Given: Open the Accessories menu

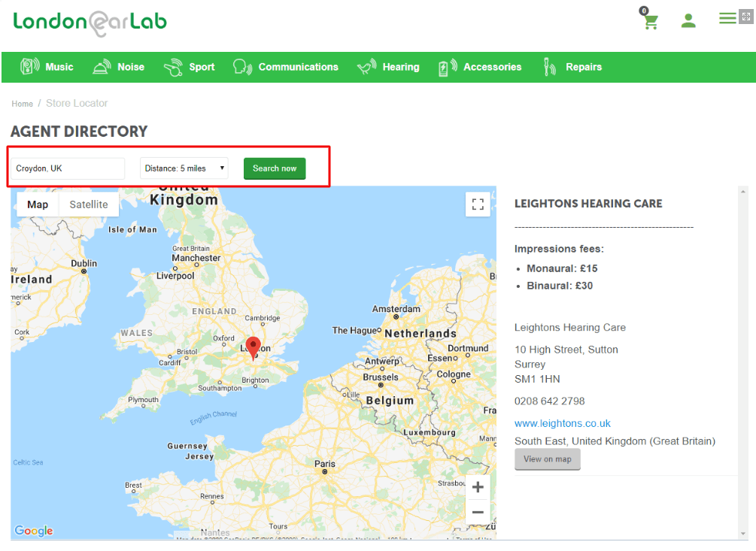Looking at the screenshot, I should [492, 67].
